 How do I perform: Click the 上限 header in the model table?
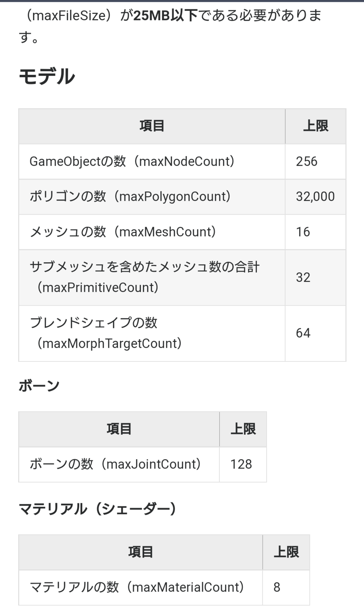click(316, 126)
